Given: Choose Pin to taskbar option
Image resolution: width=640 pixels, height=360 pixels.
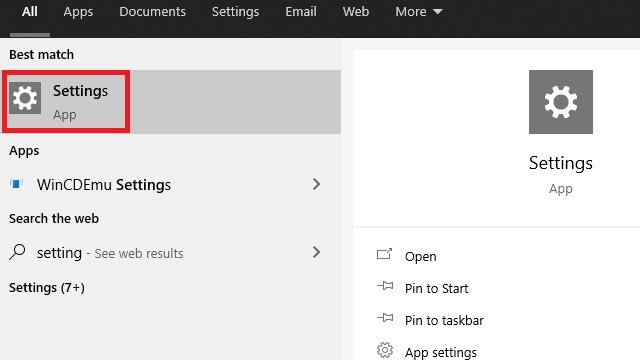Looking at the screenshot, I should click(x=444, y=320).
